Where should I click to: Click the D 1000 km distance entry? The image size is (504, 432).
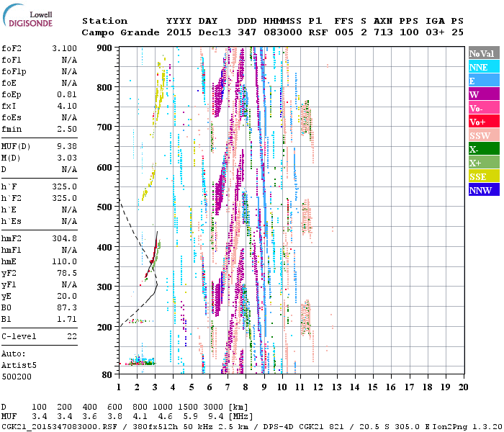[163, 407]
